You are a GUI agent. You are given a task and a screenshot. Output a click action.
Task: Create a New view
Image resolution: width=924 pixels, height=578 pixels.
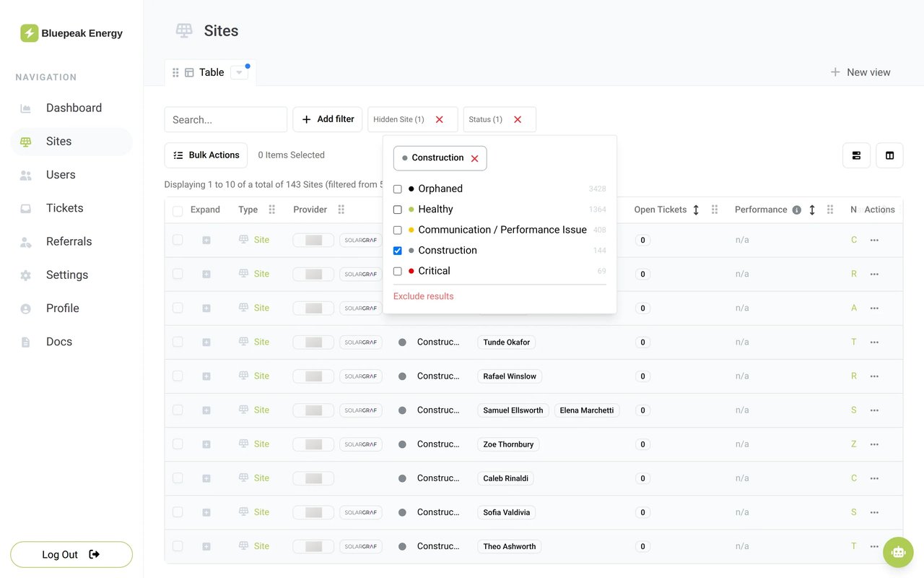pyautogui.click(x=860, y=72)
